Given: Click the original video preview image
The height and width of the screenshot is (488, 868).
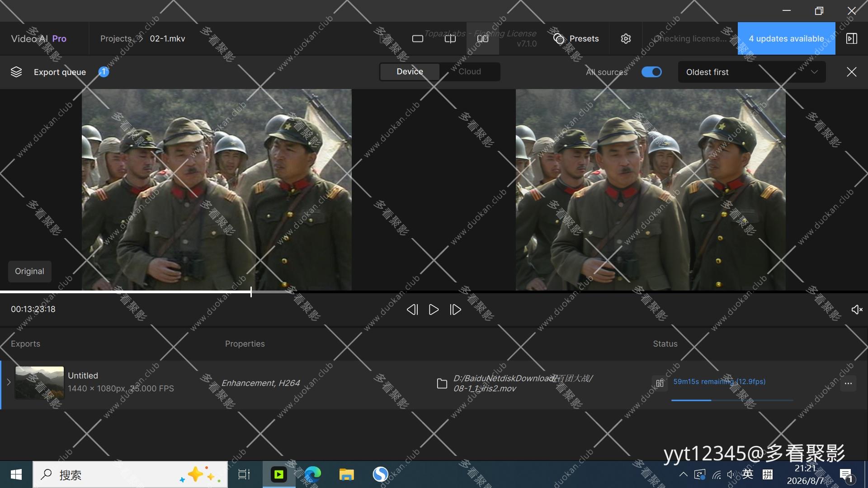Looking at the screenshot, I should pyautogui.click(x=217, y=189).
